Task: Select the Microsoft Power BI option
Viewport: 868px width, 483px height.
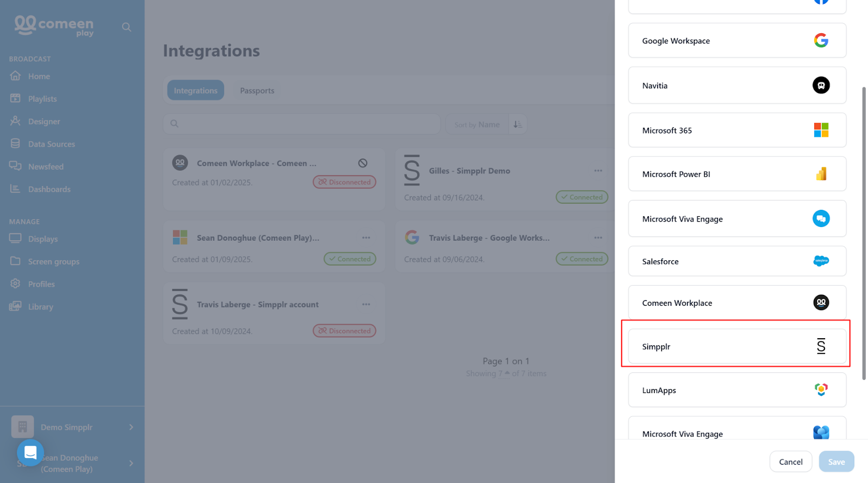Action: tap(737, 174)
